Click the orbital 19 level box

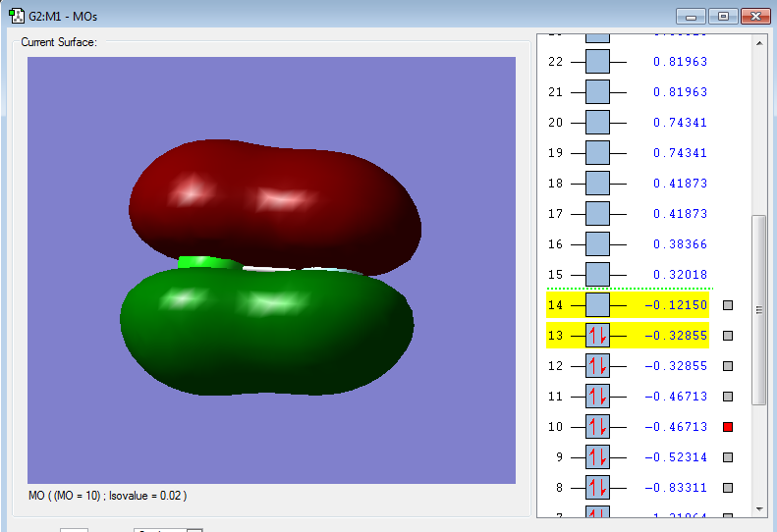(x=597, y=153)
